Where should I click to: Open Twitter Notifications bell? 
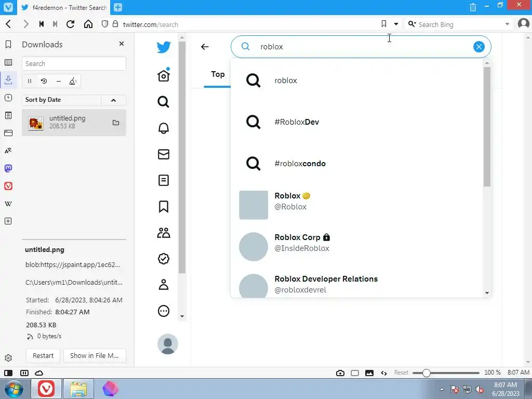[x=164, y=128]
